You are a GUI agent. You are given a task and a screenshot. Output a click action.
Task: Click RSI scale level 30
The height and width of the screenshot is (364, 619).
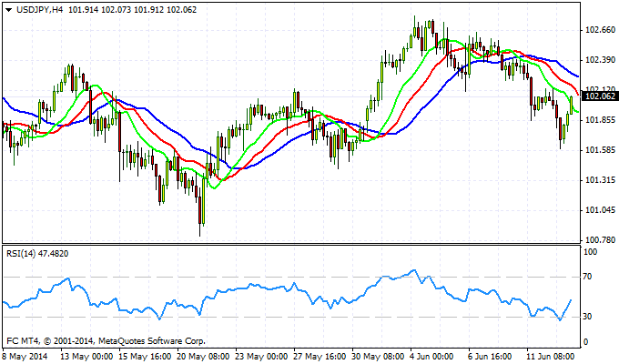tap(587, 317)
